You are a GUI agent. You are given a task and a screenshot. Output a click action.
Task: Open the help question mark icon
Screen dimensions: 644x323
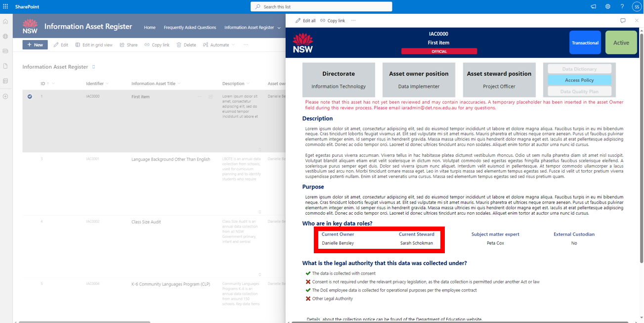click(622, 6)
